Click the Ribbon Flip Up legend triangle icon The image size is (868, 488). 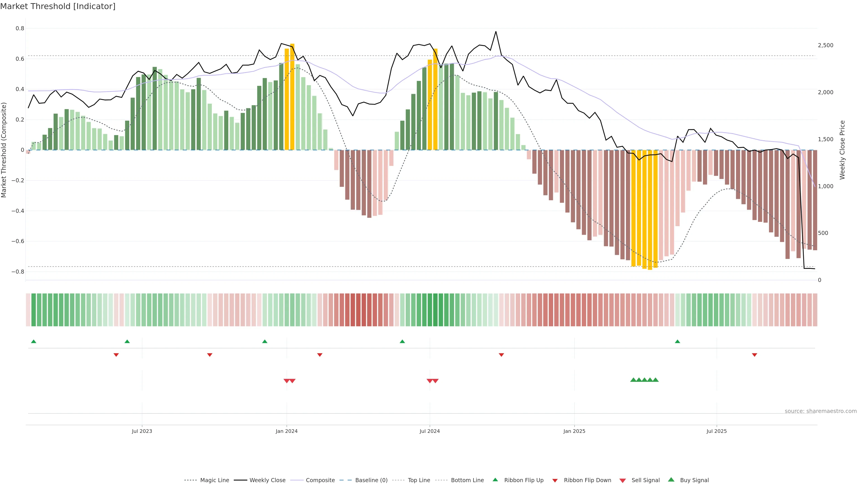[x=495, y=480]
